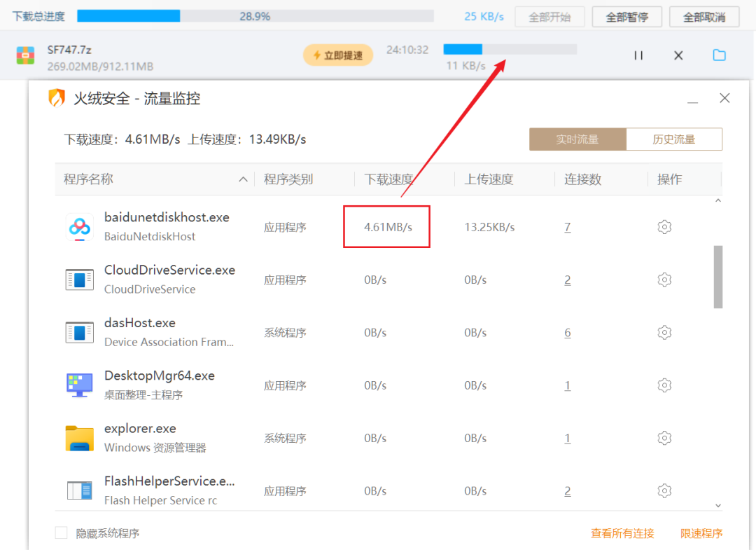Sort by 程序名称 column arrow

[243, 179]
